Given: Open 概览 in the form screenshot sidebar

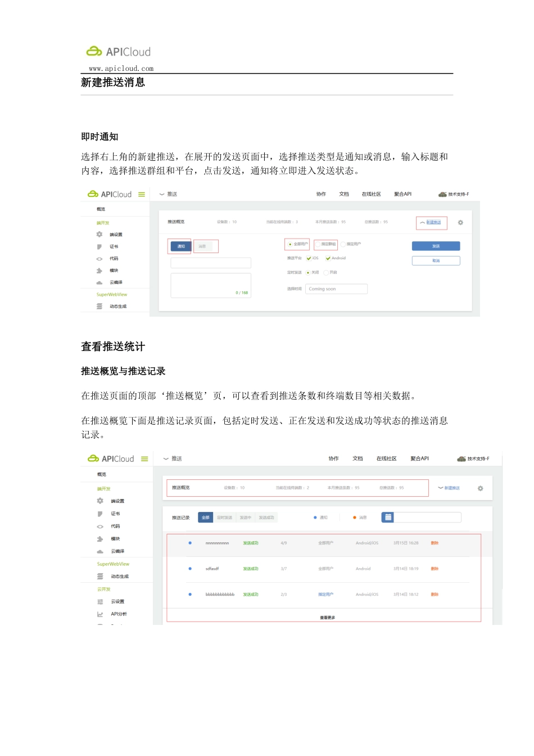Looking at the screenshot, I should tap(101, 209).
